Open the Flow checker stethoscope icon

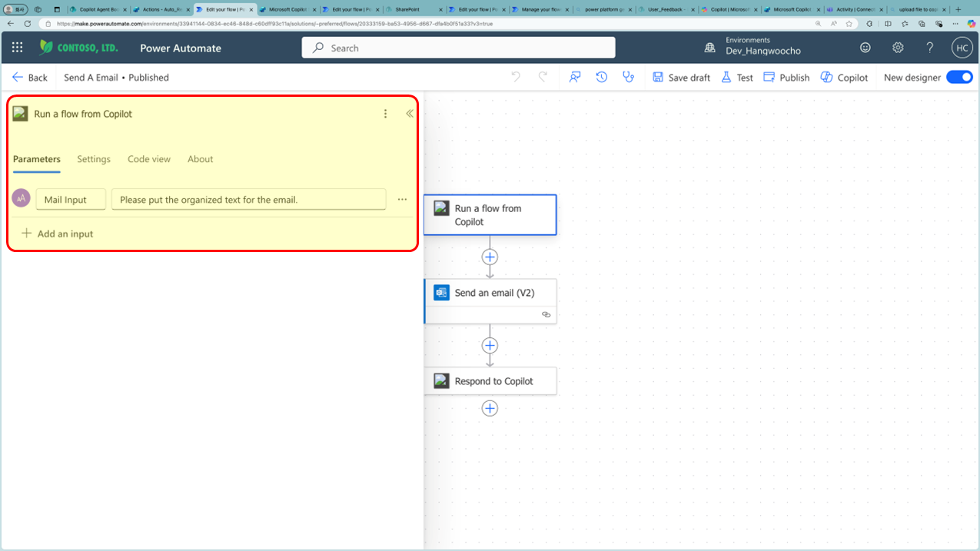(x=629, y=77)
